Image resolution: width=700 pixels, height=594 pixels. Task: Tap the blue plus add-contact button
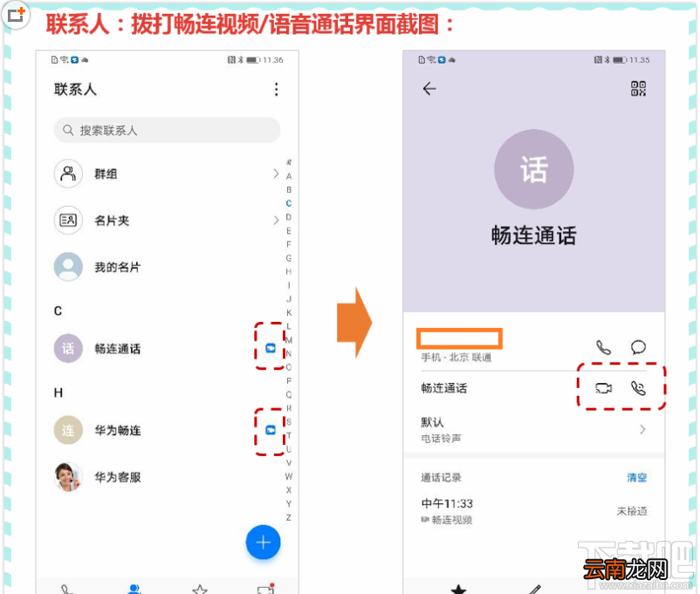[263, 543]
